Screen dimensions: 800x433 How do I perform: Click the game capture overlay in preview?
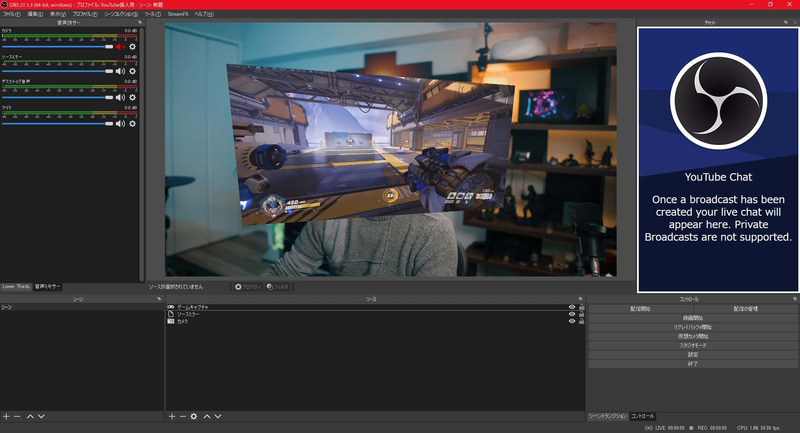tap(371, 145)
